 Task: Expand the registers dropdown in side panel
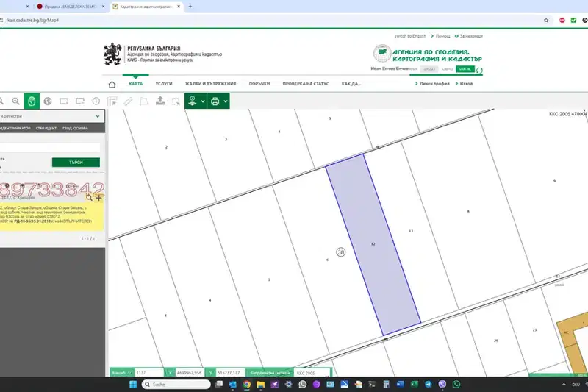click(98, 116)
